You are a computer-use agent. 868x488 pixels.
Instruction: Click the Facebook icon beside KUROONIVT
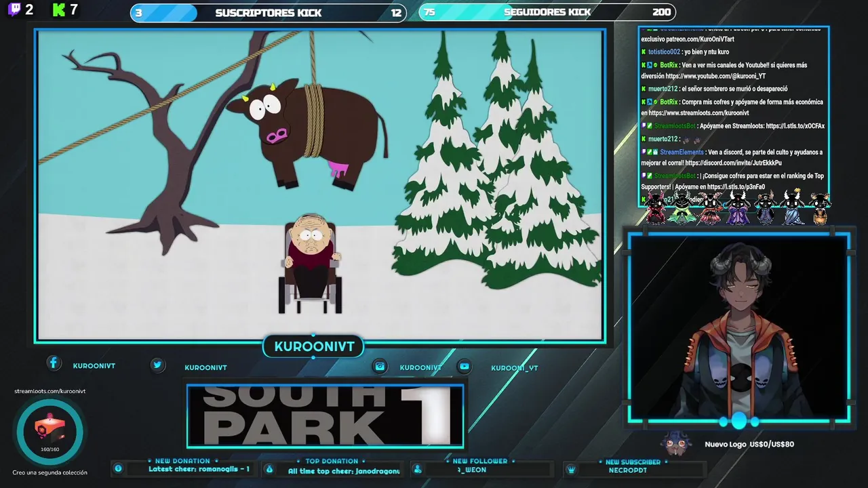[54, 363]
